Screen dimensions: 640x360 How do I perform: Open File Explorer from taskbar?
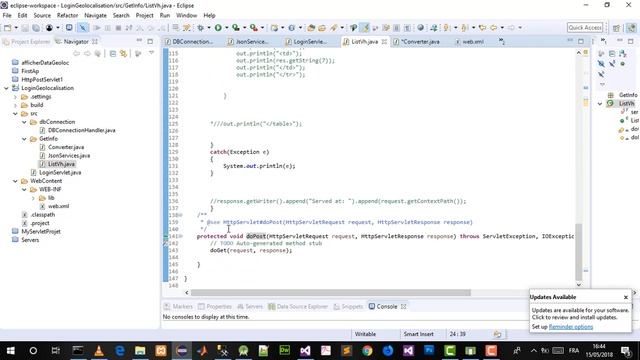140,351
